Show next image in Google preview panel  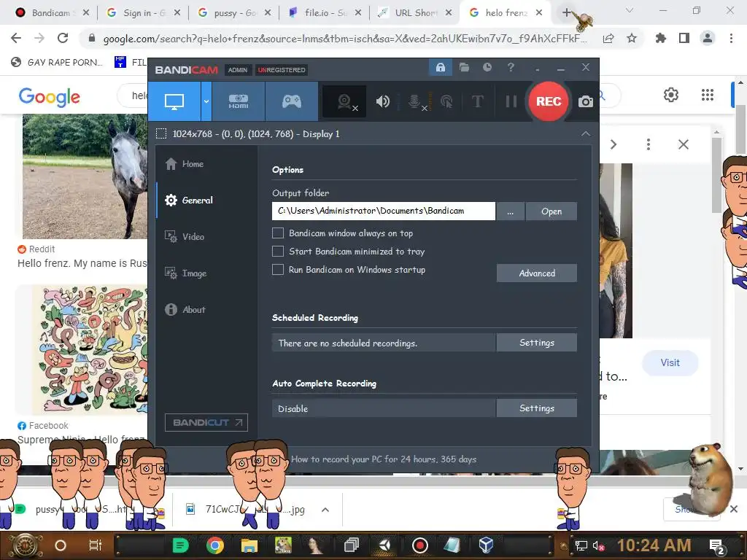point(614,144)
